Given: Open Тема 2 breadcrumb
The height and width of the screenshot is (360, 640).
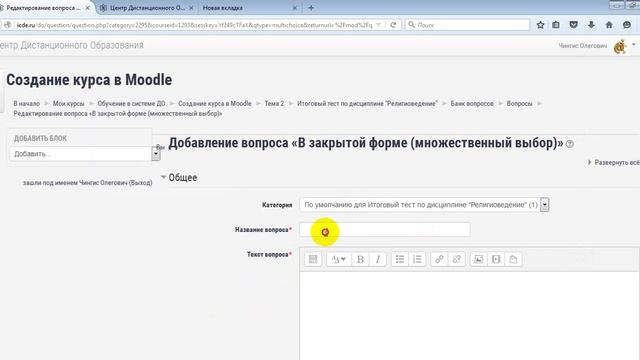Looking at the screenshot, I should (274, 104).
